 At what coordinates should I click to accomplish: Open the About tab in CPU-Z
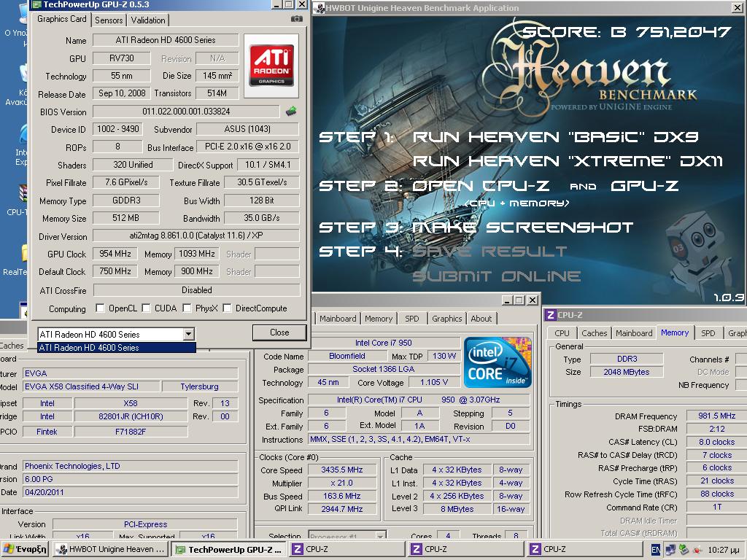(x=481, y=319)
